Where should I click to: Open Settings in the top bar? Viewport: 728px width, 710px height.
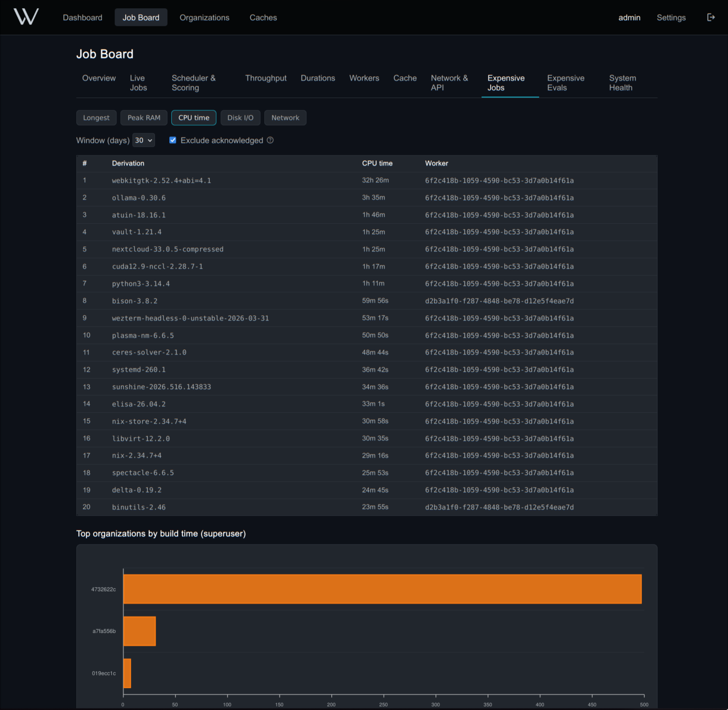671,17
